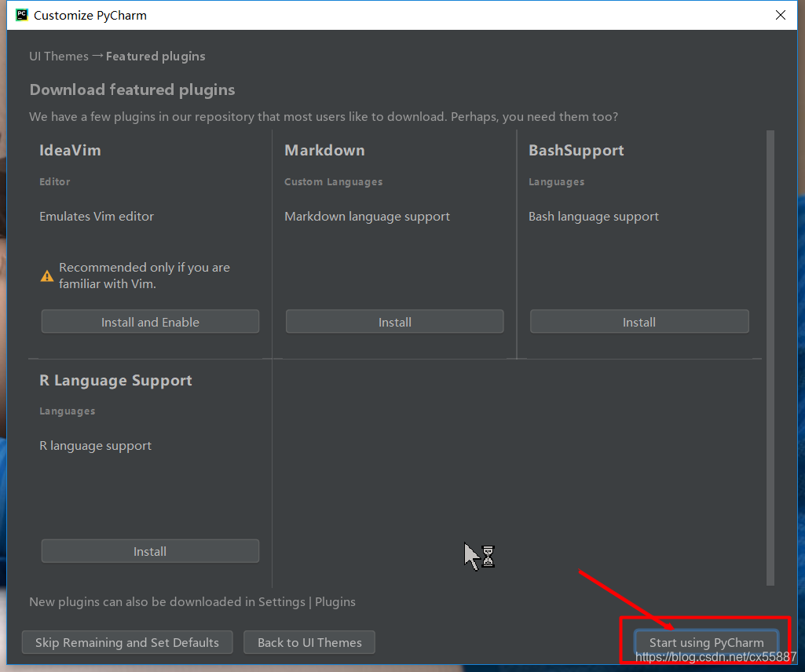
Task: Click the PyCharm logo in title bar
Action: point(21,15)
